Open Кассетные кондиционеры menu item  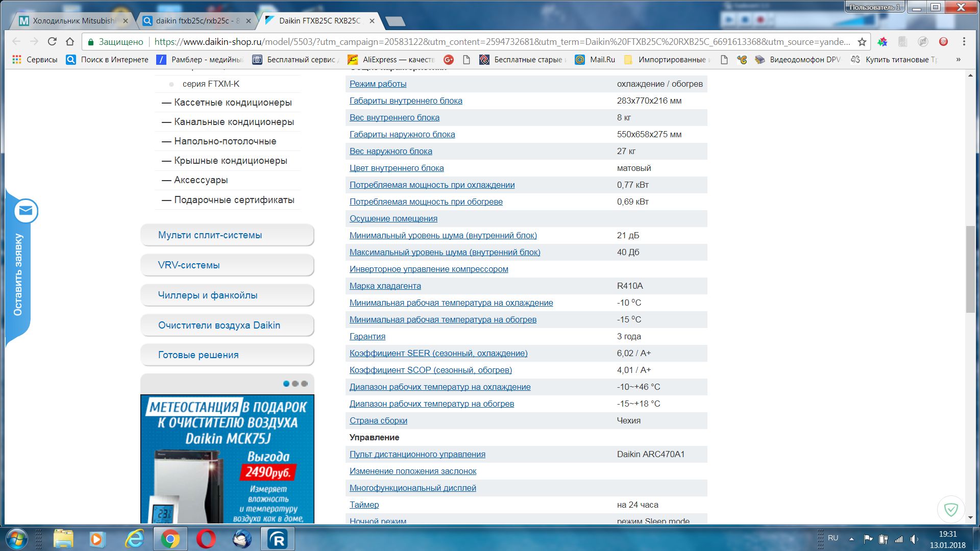point(233,103)
